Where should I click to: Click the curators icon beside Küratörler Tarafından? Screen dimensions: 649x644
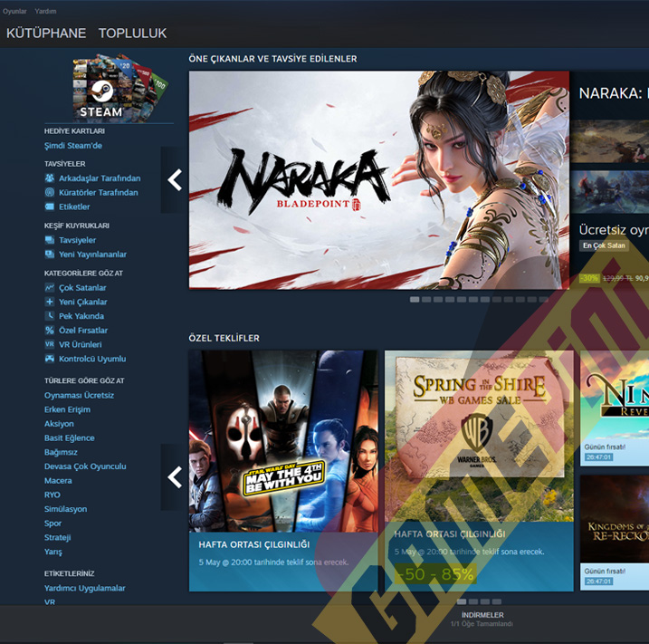50,193
